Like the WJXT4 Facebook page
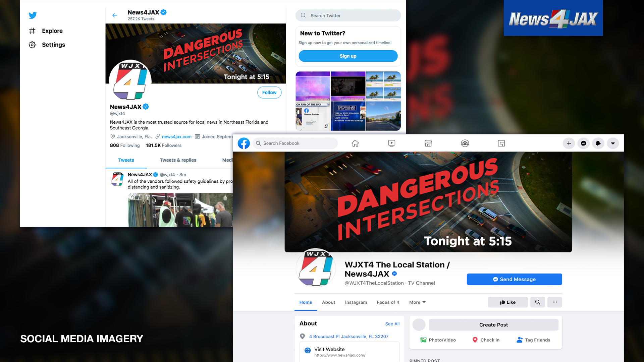 [x=507, y=302]
